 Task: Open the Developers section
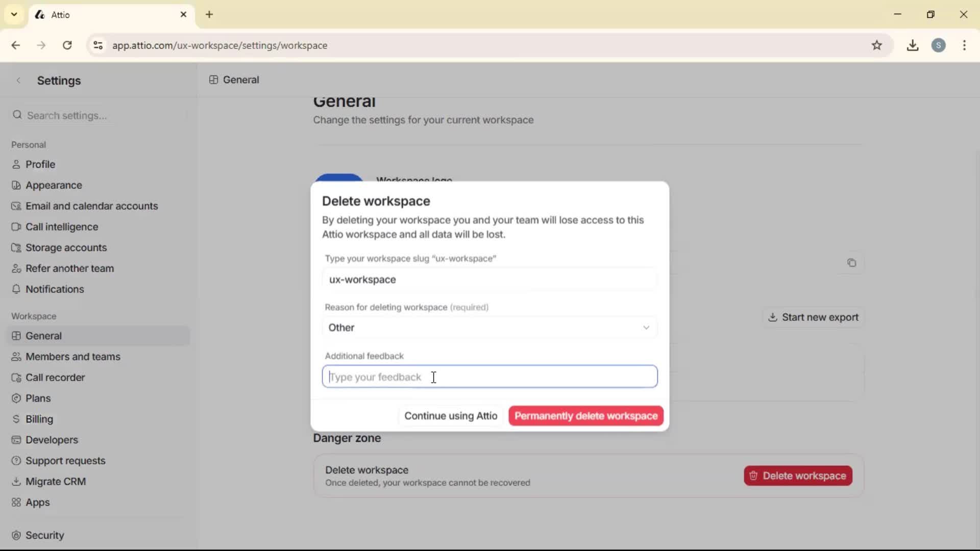pos(51,440)
